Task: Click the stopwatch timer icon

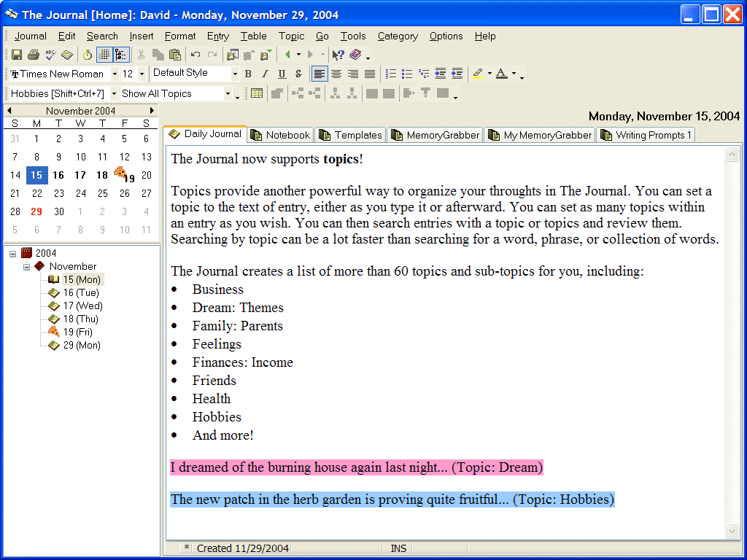Action: (87, 55)
